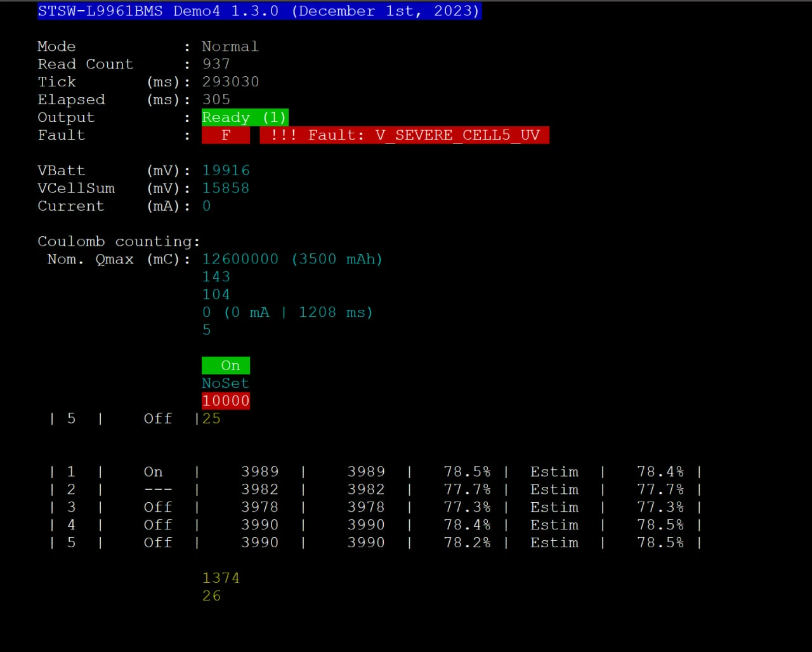Screen dimensions: 812x652
Task: Select the Elapsed value 305
Action: (x=216, y=100)
